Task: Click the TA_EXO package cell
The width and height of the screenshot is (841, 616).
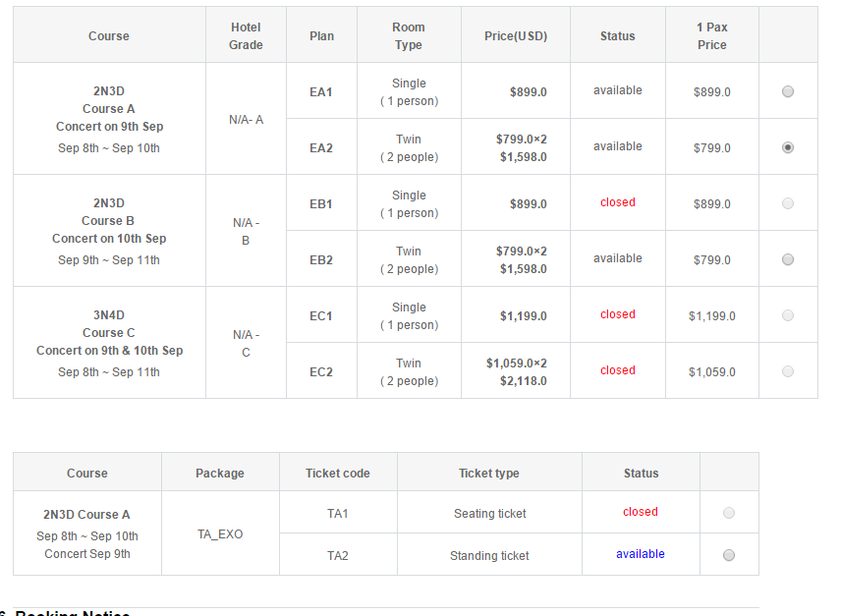Action: 220,533
